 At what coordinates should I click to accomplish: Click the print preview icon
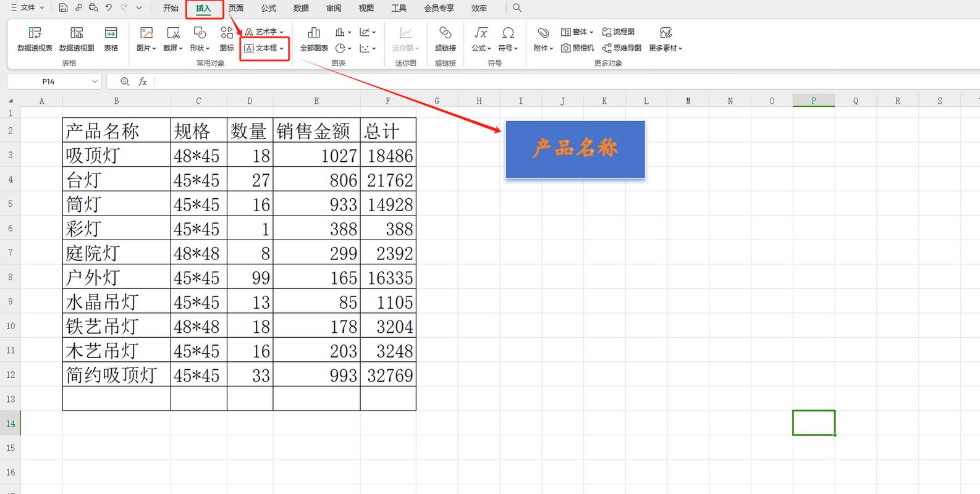click(93, 8)
